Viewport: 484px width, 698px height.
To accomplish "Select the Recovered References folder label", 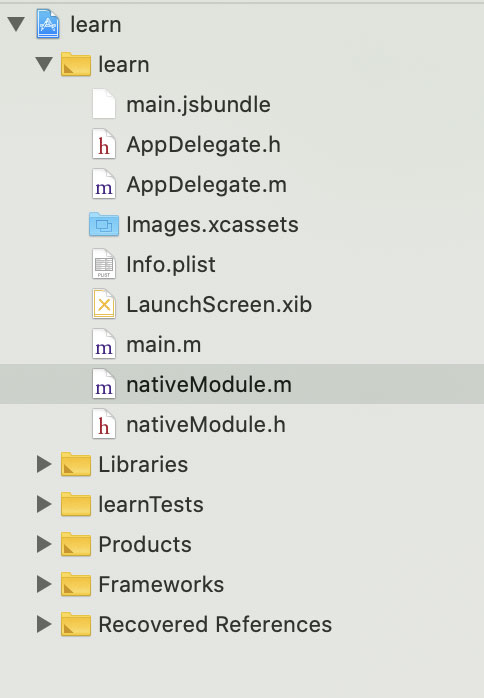I will [215, 624].
